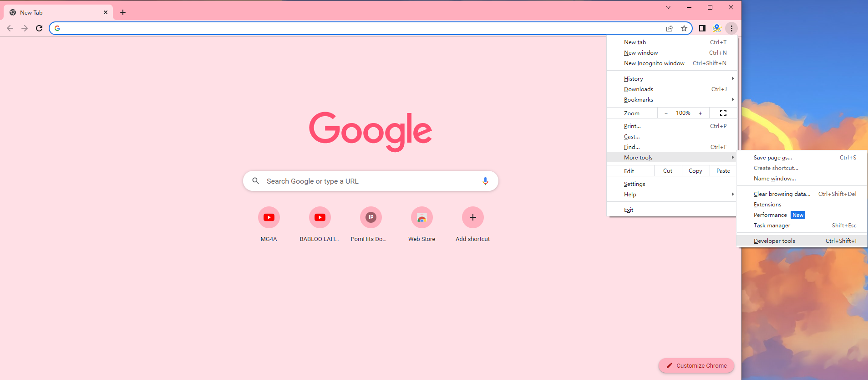The height and width of the screenshot is (380, 868).
Task: Open the side panel icon
Action: [x=702, y=28]
